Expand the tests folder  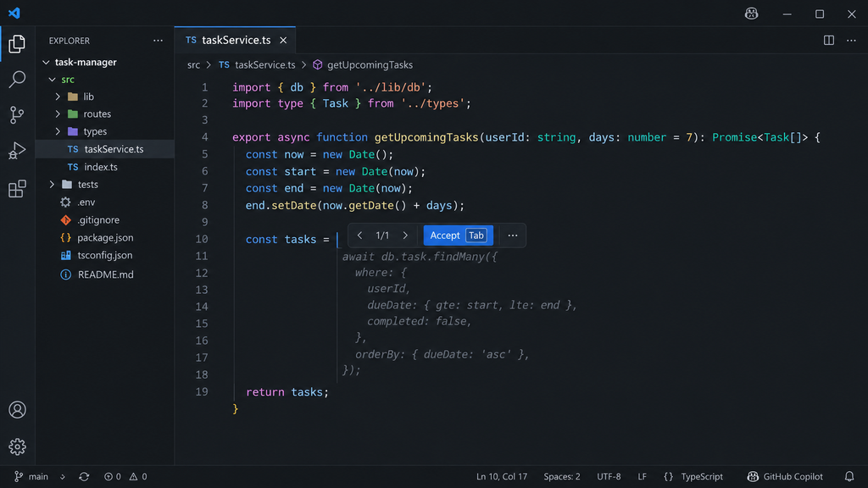click(x=52, y=184)
